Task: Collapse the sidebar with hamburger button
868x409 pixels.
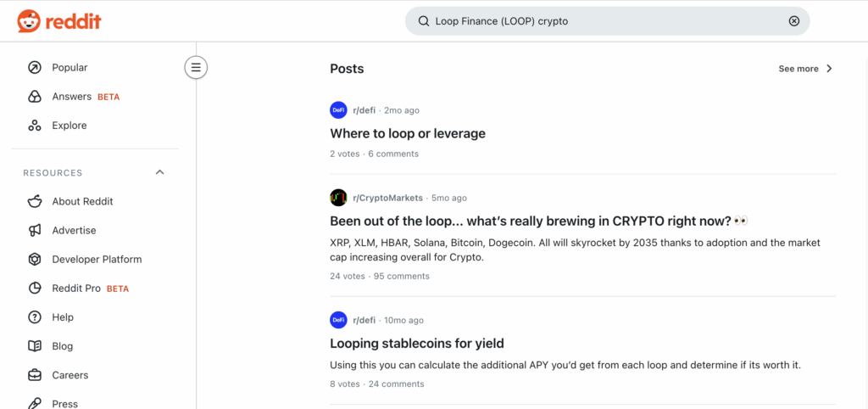Action: [x=196, y=67]
